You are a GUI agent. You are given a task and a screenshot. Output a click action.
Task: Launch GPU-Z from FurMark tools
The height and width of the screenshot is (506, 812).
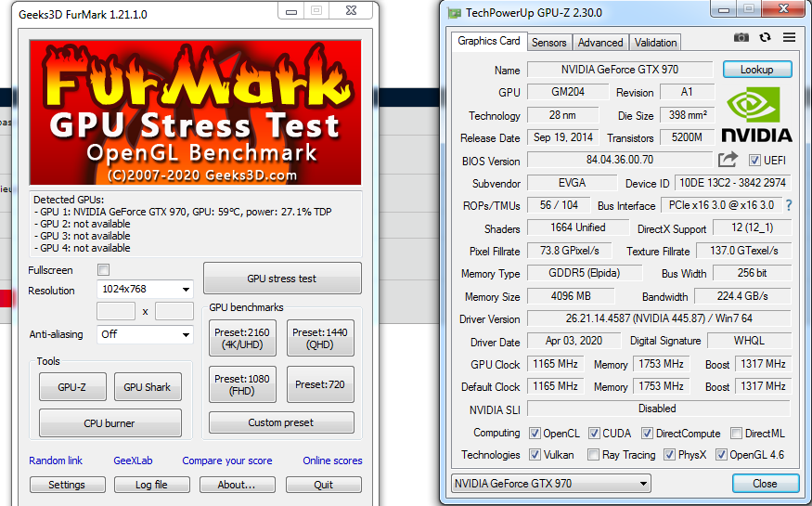click(72, 387)
